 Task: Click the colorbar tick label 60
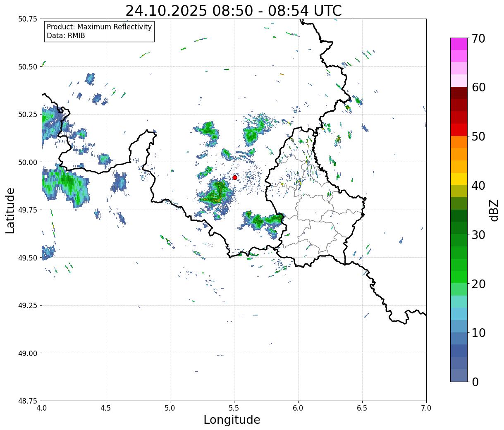click(478, 87)
